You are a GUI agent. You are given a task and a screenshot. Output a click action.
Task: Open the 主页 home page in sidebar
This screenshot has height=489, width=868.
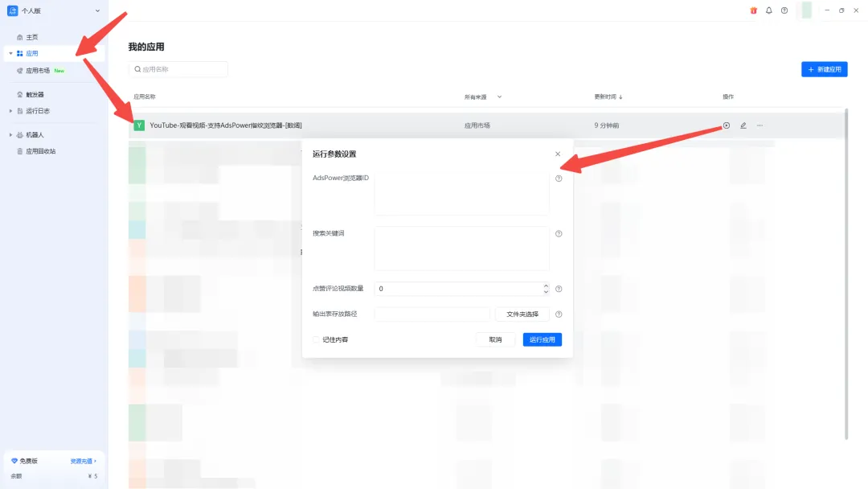(x=31, y=37)
